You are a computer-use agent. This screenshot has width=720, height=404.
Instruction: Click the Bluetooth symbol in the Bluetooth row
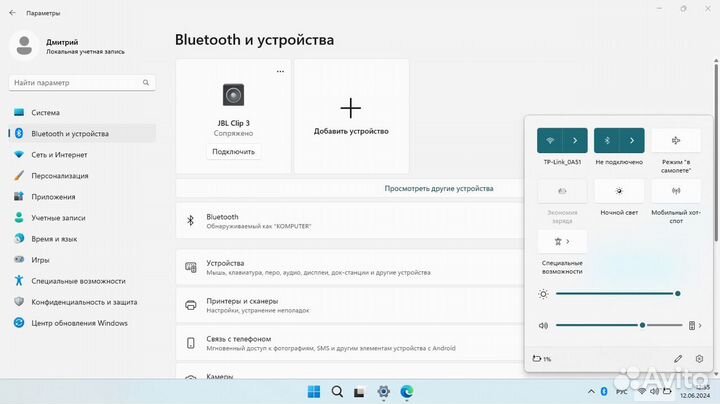point(191,221)
